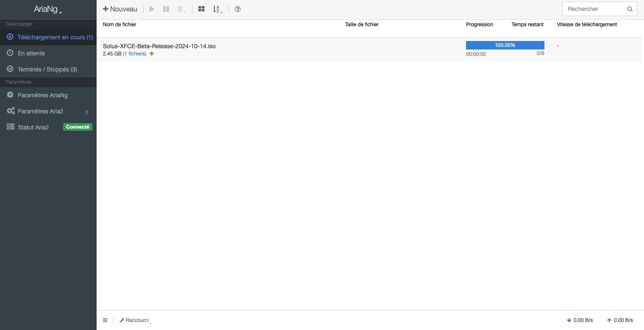Image resolution: width=644 pixels, height=330 pixels.
Task: Click the pause toolbar icon
Action: 166,9
